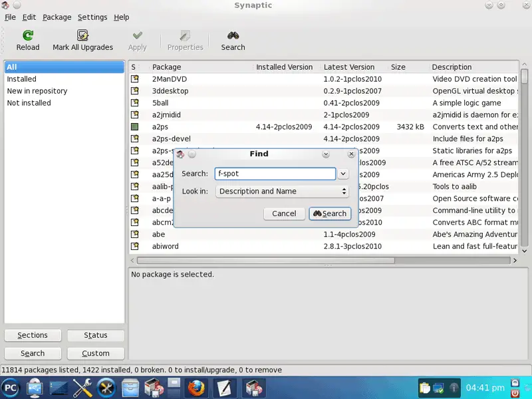Image resolution: width=532 pixels, height=399 pixels.
Task: Click the Find dialog window menu icon
Action: (180, 154)
